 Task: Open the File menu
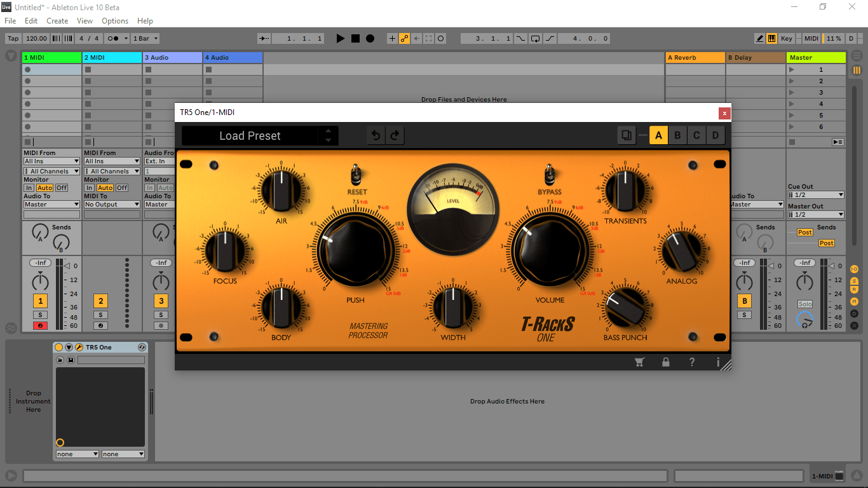[10, 21]
